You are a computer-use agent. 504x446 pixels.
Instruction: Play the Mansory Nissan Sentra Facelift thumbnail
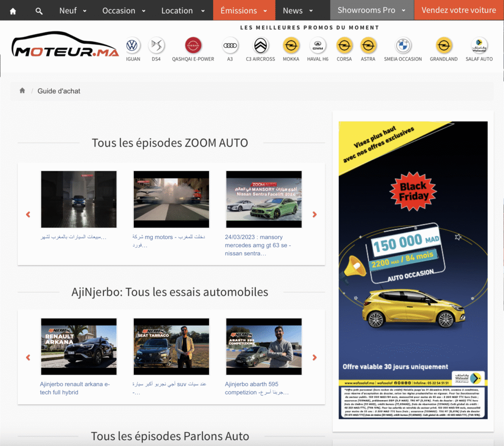264,200
